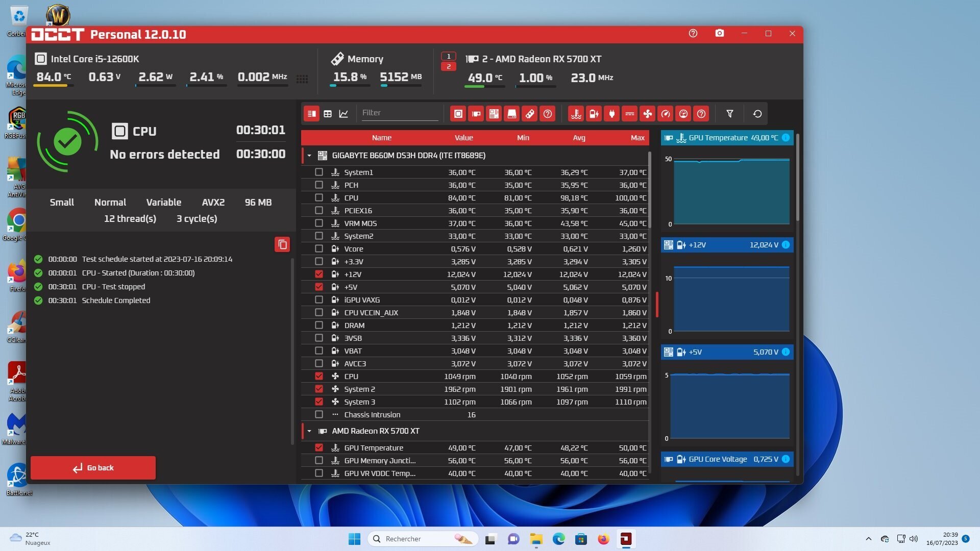
Task: Collapse the GIGABYTE B660M DS3H sensor group
Action: [x=309, y=156]
